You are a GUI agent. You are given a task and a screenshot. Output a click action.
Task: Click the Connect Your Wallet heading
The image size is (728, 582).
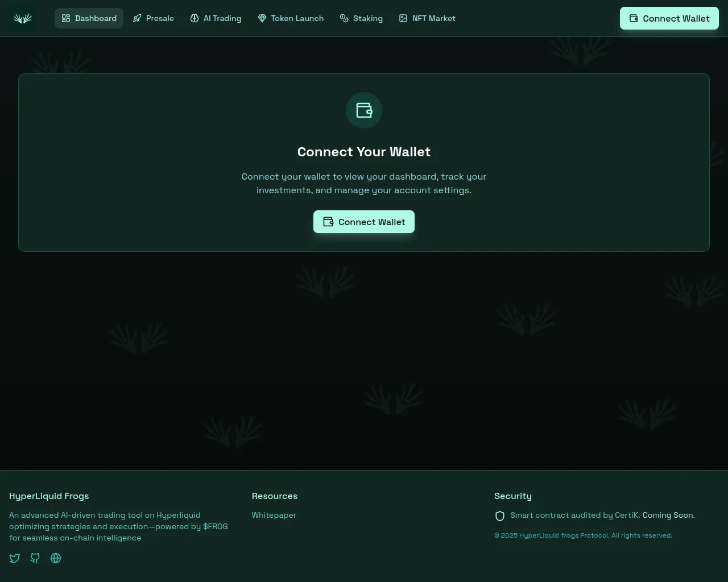tap(364, 152)
